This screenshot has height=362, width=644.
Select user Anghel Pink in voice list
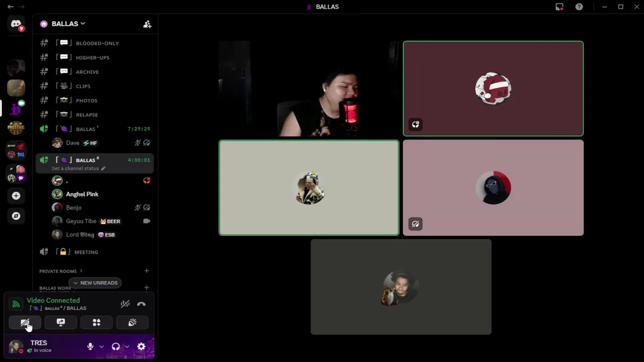101,194
